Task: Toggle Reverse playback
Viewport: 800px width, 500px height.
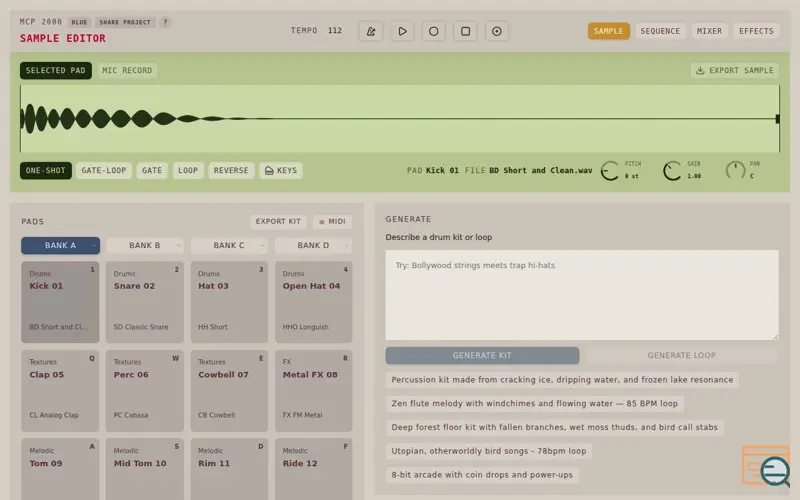Action: click(231, 170)
